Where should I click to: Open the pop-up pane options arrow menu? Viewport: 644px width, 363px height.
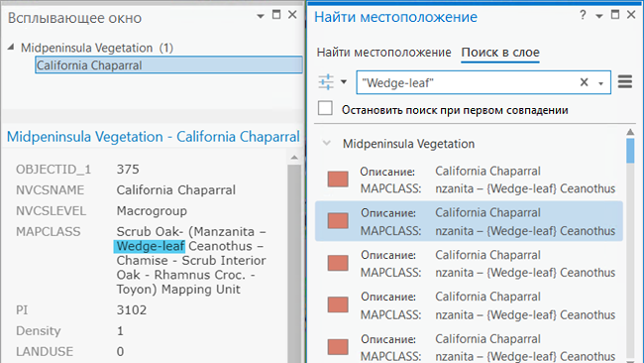point(261,16)
